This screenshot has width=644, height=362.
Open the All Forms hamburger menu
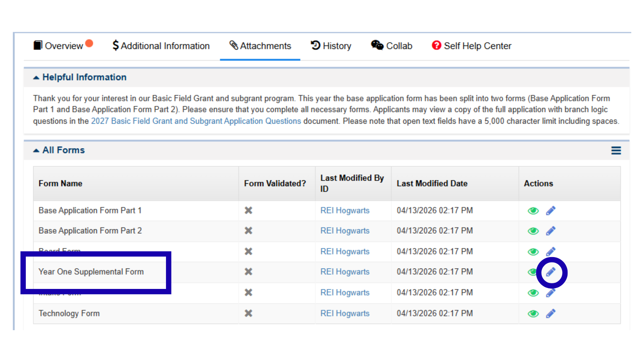(x=616, y=150)
